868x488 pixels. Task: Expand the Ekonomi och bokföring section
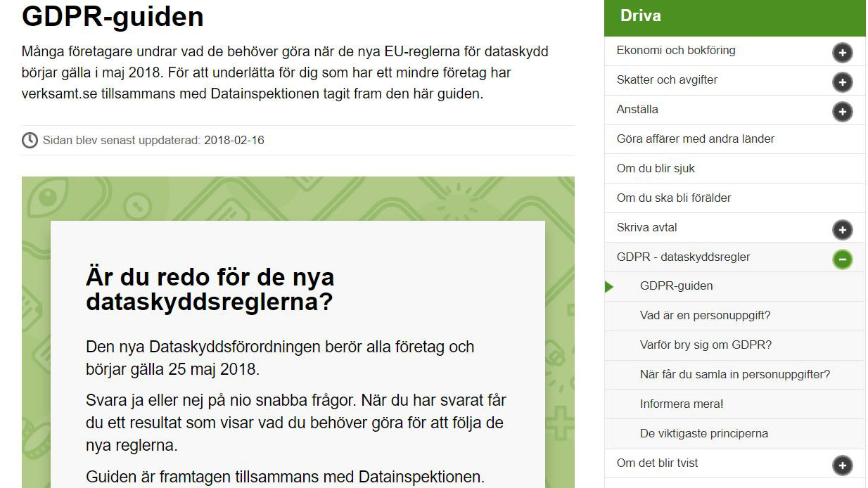click(842, 51)
